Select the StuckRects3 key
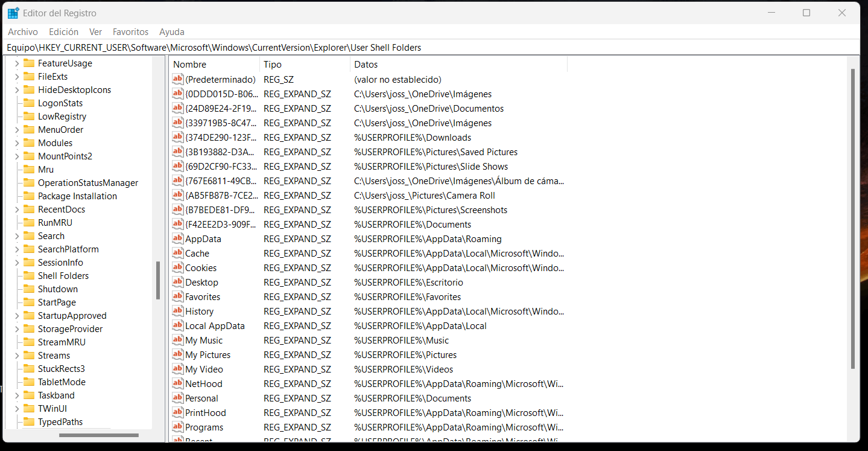Viewport: 868px width, 451px height. (x=61, y=368)
